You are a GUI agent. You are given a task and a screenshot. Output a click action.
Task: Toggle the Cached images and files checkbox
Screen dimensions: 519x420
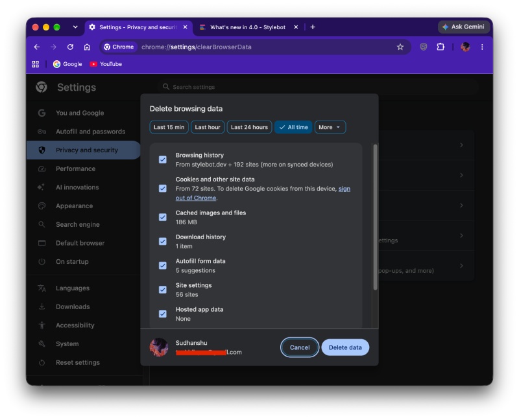point(163,217)
